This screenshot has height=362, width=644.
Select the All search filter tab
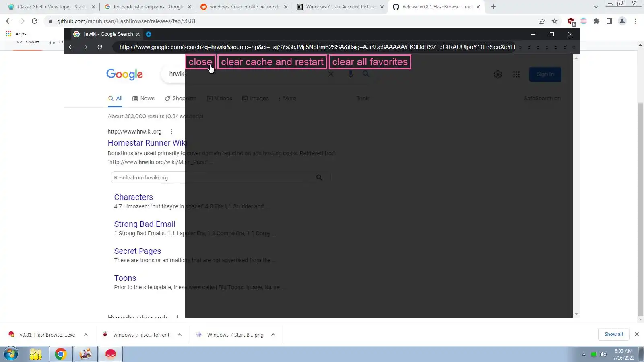click(115, 99)
